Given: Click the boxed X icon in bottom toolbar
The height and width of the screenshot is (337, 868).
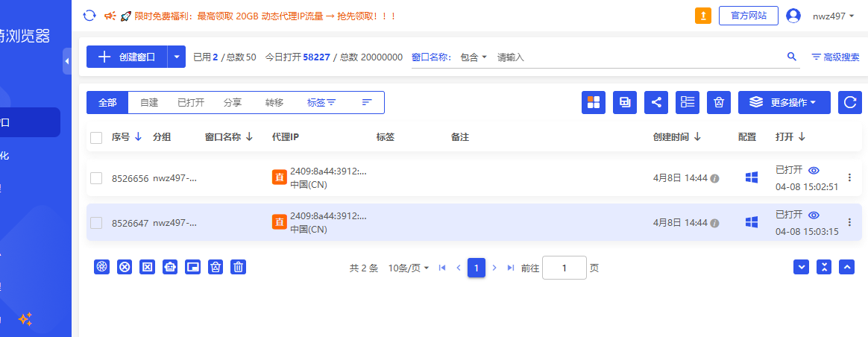Looking at the screenshot, I should tap(147, 267).
